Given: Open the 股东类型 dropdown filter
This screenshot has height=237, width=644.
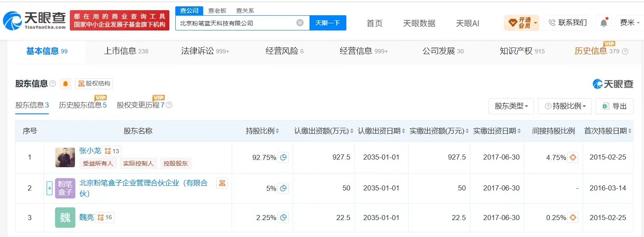Looking at the screenshot, I should (x=511, y=106).
